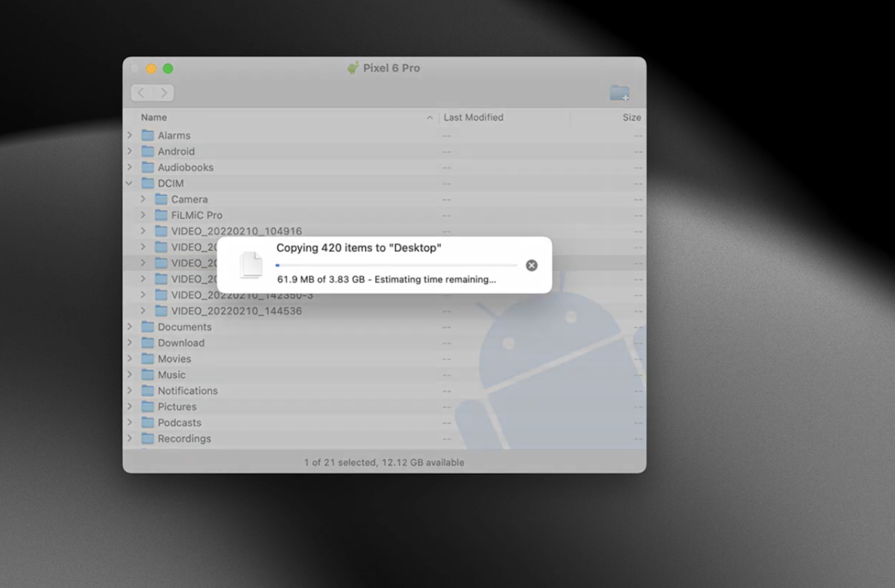Select the Pictures row name
Viewport: 895px width, 588px height.
178,407
